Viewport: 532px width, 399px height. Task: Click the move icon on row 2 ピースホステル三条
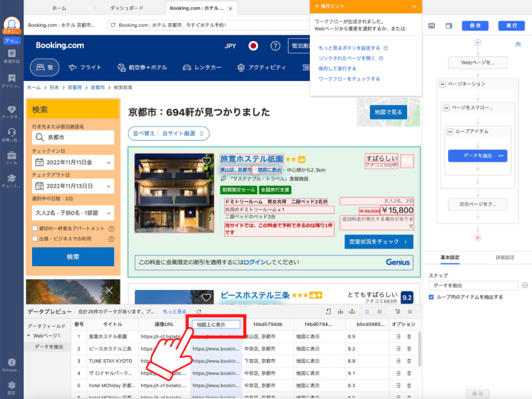click(398, 348)
